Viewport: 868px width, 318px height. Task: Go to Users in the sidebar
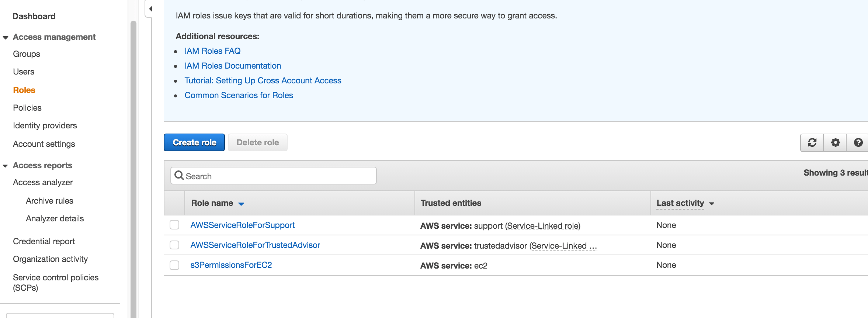(x=24, y=72)
